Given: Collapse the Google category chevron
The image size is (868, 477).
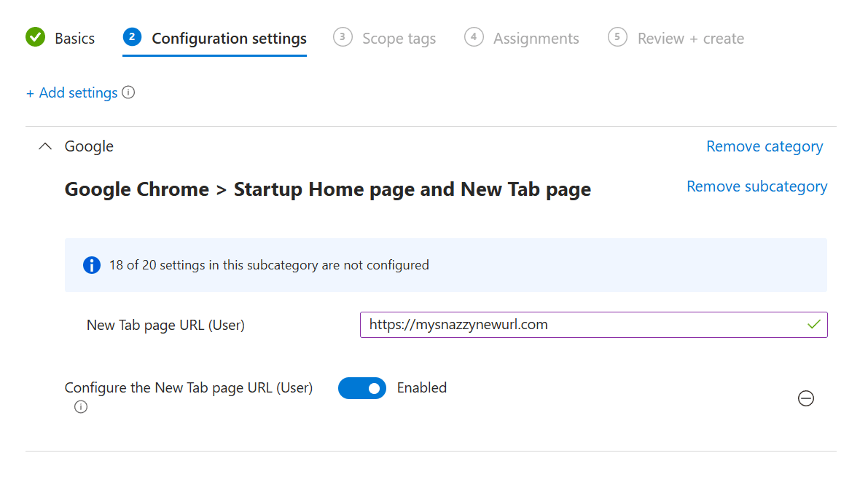Looking at the screenshot, I should (x=45, y=146).
